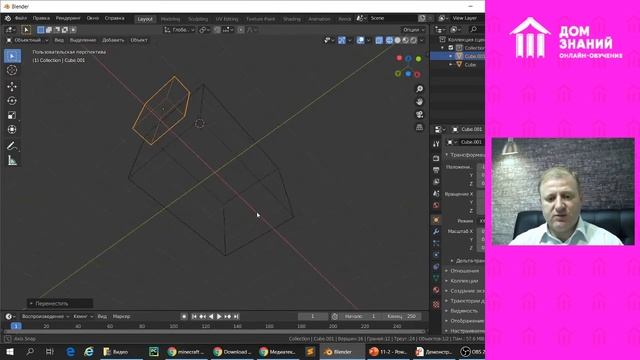
Task: Toggle viewport gizmos button
Action: coord(342,40)
